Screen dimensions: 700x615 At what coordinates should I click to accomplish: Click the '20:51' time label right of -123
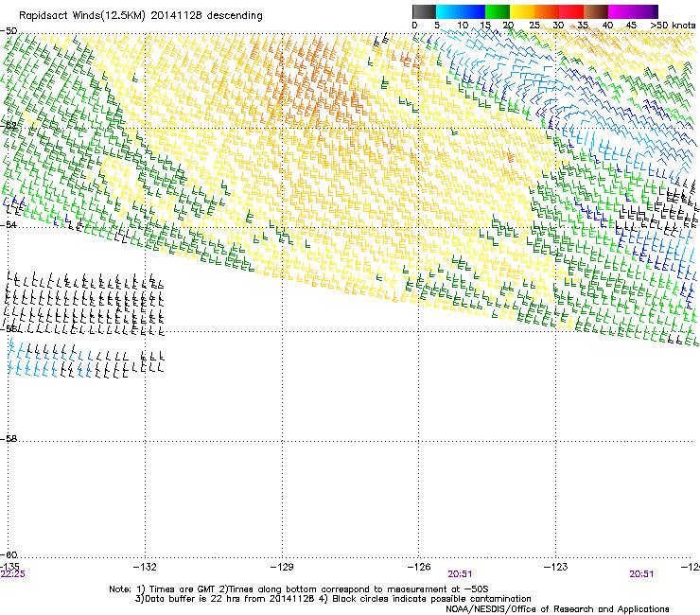[x=641, y=574]
